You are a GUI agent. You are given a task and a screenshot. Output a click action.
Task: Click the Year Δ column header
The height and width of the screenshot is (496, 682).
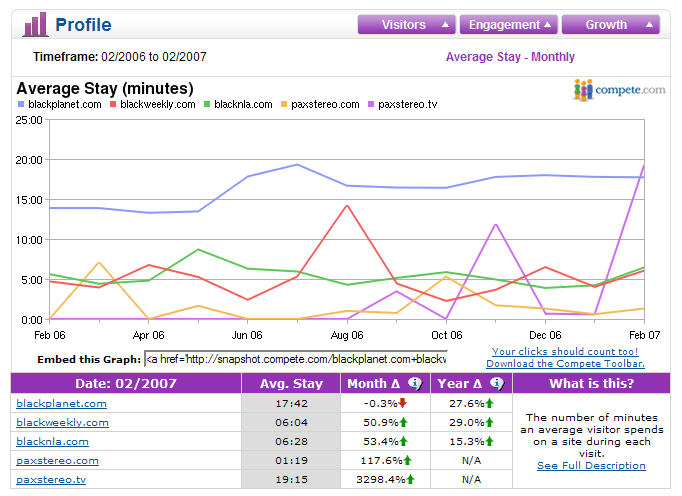pos(471,383)
